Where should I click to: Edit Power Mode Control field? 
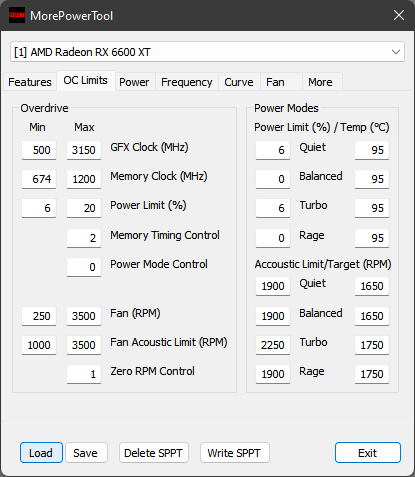(x=84, y=267)
